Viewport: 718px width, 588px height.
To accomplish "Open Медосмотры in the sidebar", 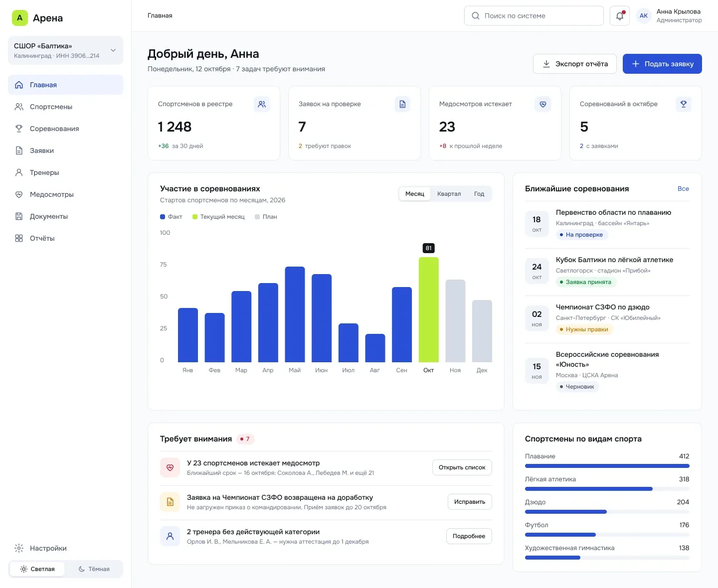I will (65, 194).
